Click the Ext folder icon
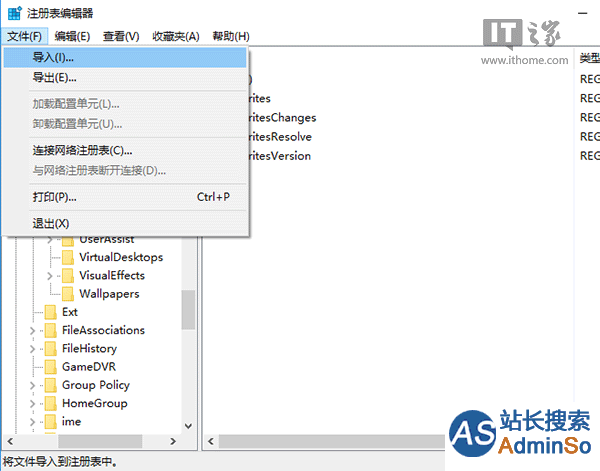 (51, 312)
